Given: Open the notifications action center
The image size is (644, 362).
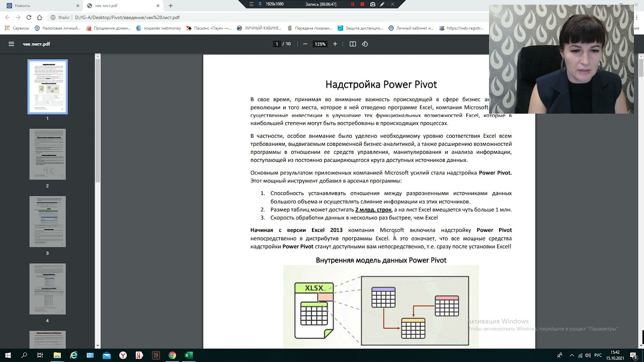Looking at the screenshot, I should (633, 355).
